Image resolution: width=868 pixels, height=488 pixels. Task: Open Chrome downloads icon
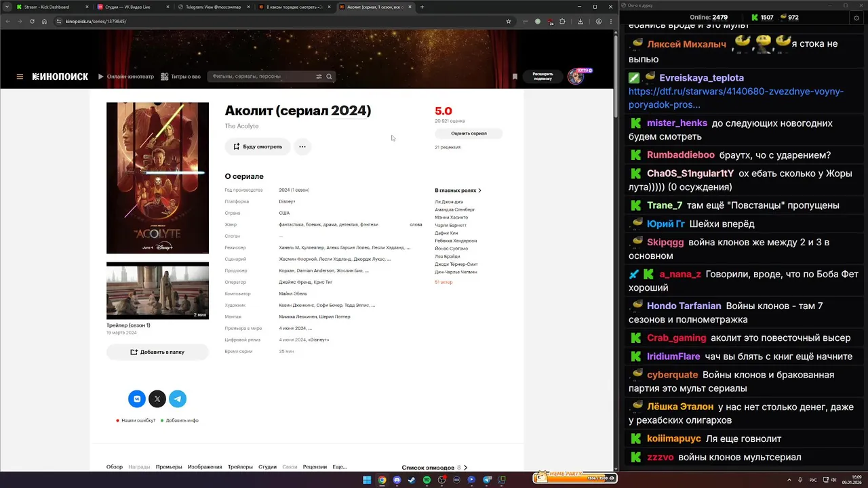[580, 21]
